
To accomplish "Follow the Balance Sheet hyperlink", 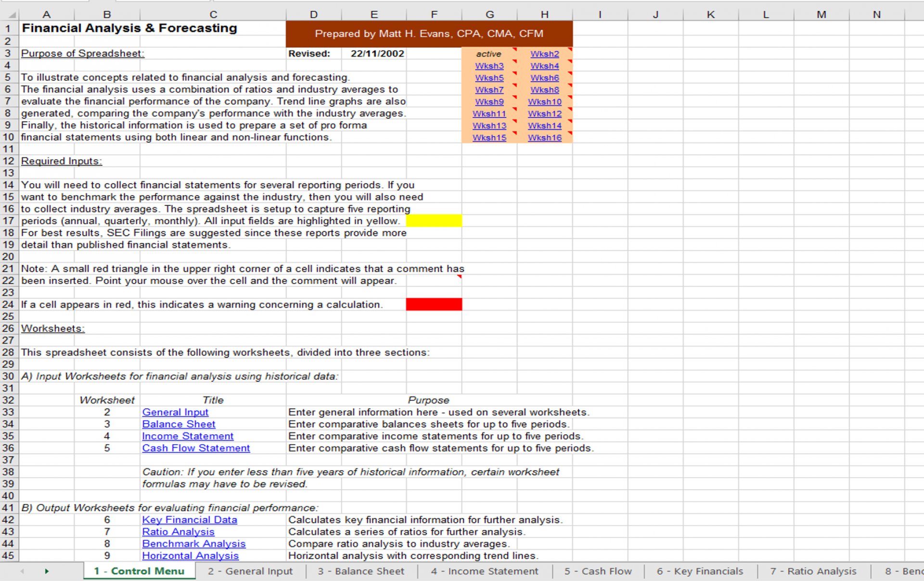I will (179, 424).
